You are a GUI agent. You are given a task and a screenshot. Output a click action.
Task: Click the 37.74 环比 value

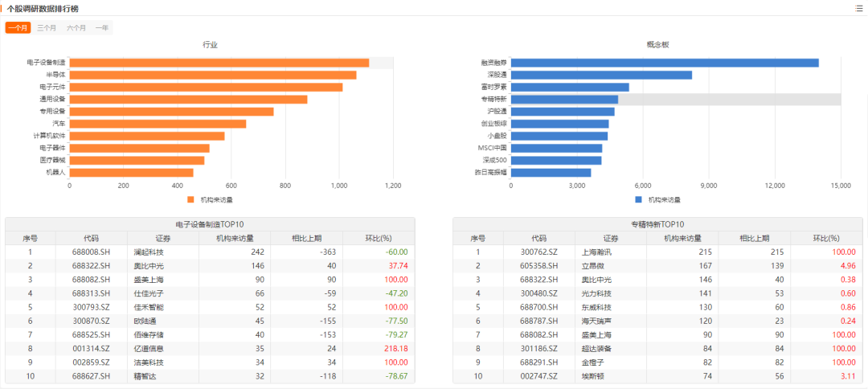[x=399, y=265]
